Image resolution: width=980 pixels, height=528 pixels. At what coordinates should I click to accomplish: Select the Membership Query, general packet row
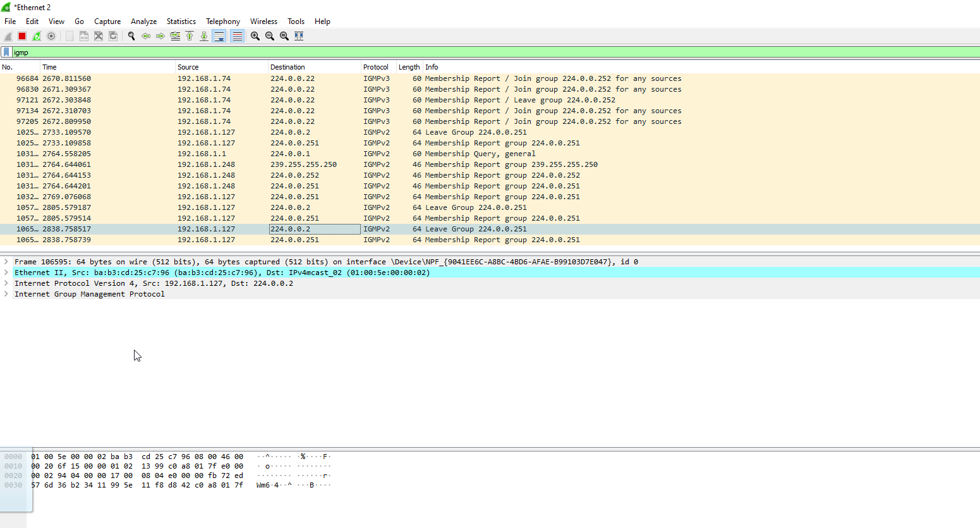[490, 154]
